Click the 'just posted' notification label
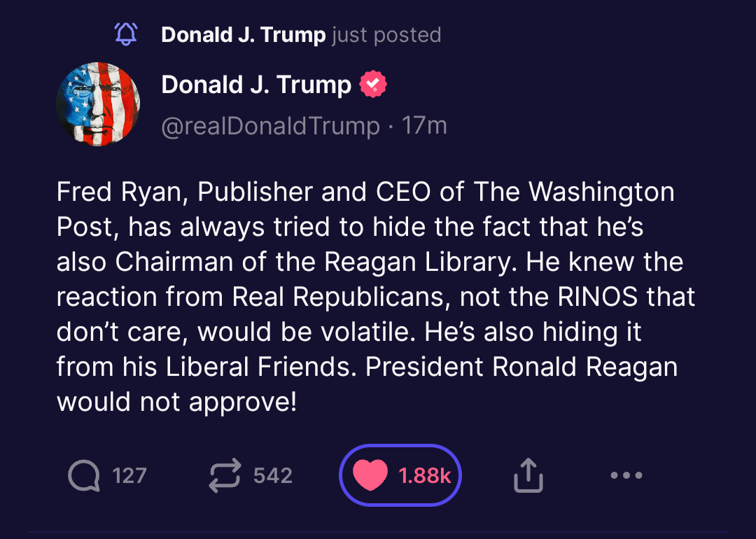This screenshot has width=756, height=539. coord(386,34)
